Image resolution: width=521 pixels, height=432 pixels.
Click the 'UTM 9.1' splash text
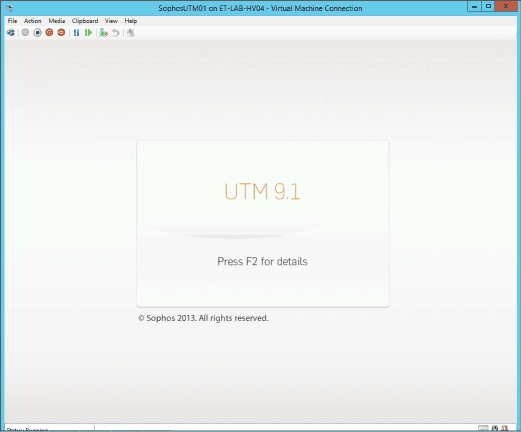[x=262, y=191]
